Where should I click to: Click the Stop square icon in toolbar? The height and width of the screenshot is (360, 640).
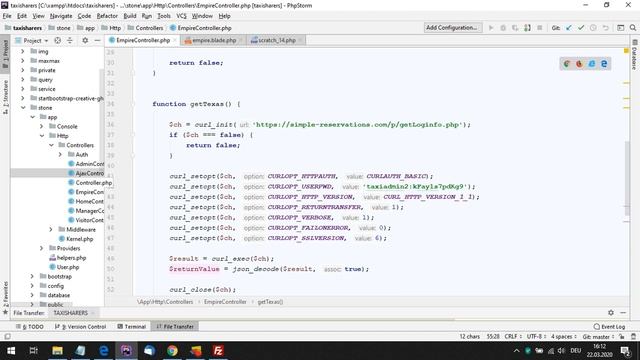(x=540, y=28)
